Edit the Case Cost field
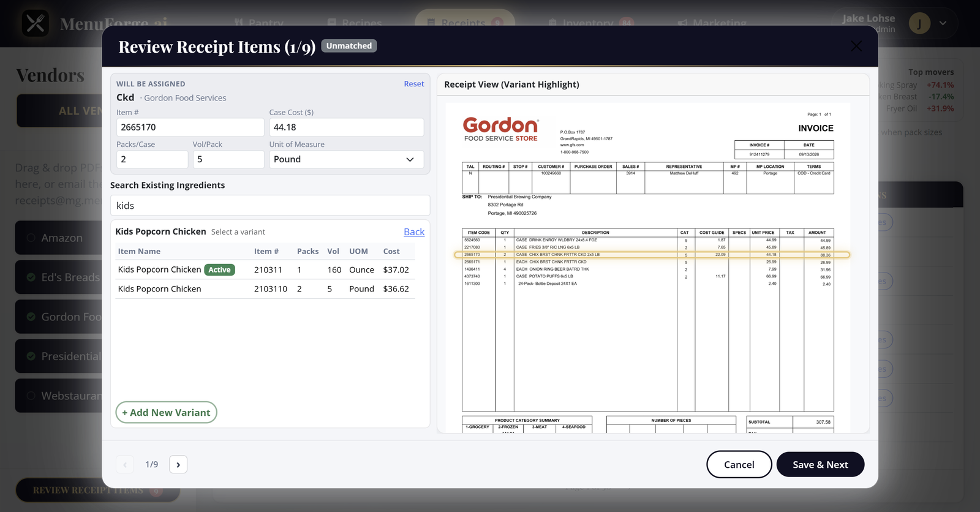Image resolution: width=980 pixels, height=512 pixels. (346, 127)
